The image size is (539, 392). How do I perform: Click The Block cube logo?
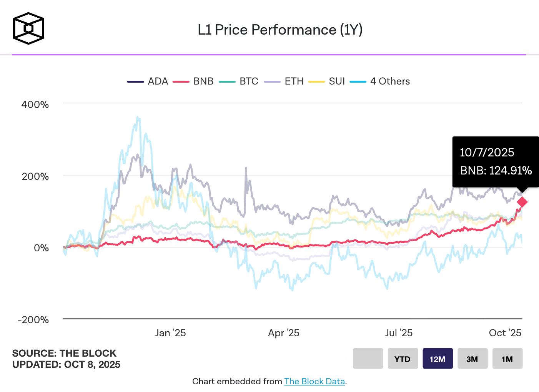28,28
